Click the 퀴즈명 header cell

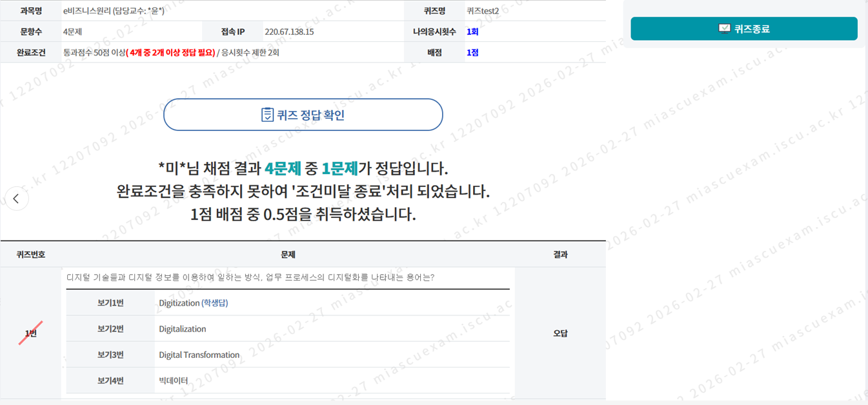click(x=434, y=11)
